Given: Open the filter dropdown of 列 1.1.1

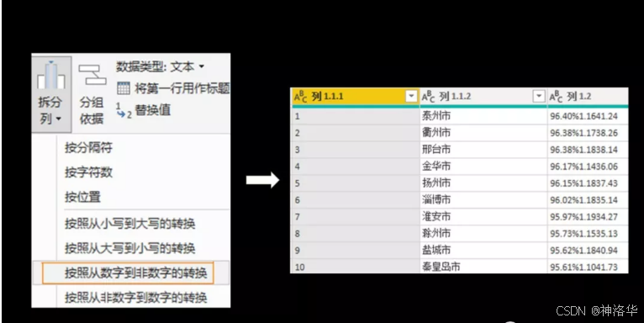Looking at the screenshot, I should [x=411, y=96].
